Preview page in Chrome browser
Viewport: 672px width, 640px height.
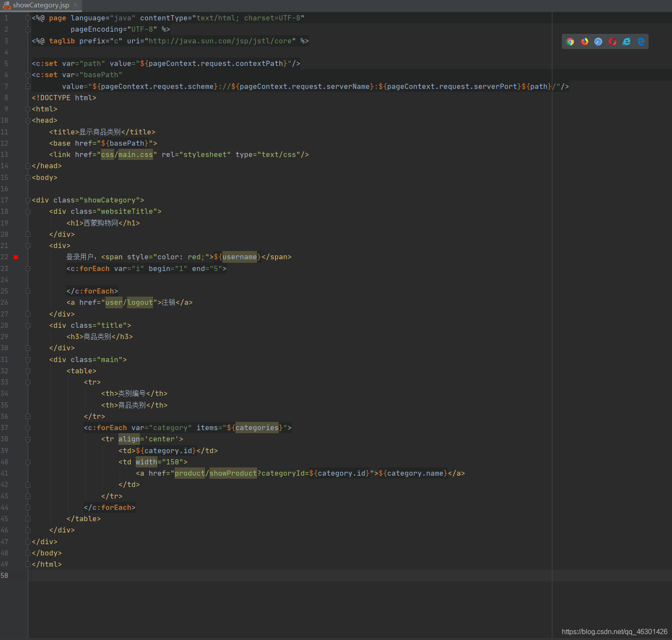pyautogui.click(x=570, y=42)
